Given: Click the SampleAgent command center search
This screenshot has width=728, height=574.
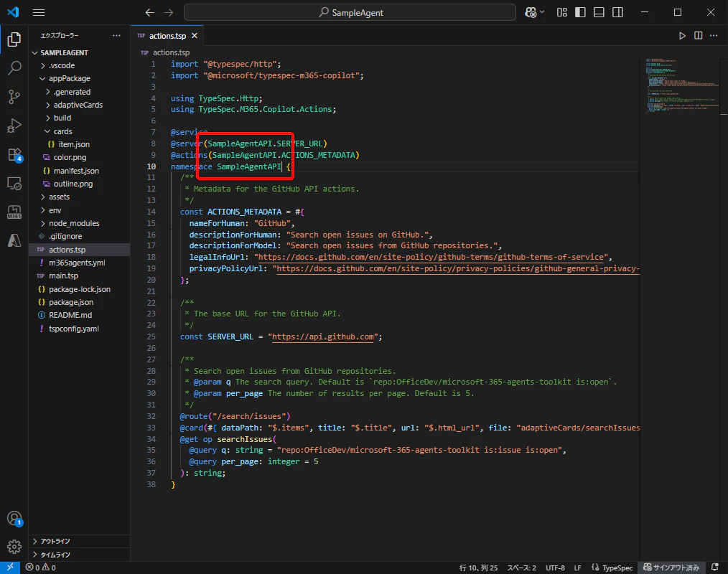Looking at the screenshot, I should [x=350, y=12].
